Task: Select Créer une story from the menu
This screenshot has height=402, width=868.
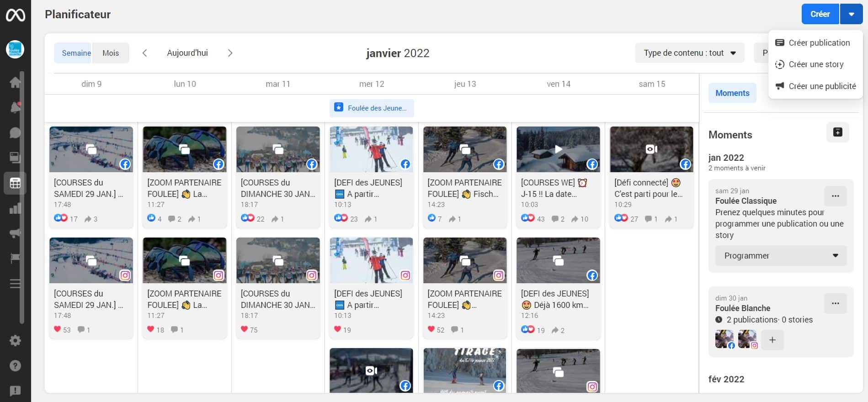Action: click(x=816, y=64)
